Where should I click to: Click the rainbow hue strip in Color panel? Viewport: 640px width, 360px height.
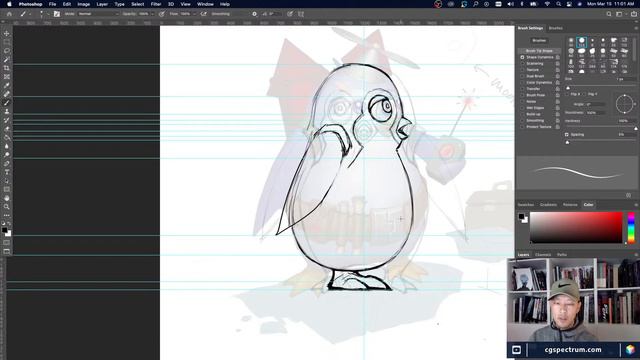[x=631, y=227]
